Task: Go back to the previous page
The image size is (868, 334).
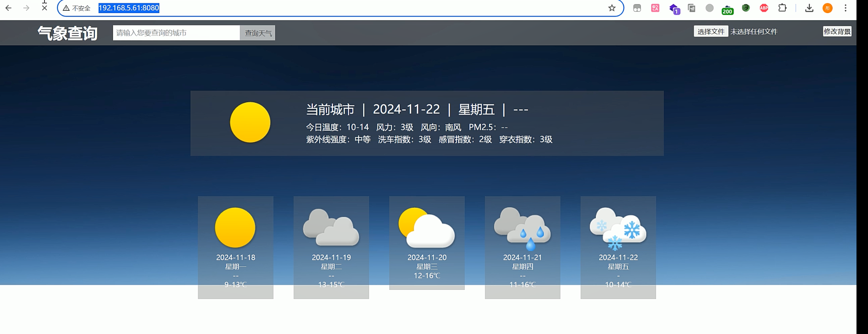Action: [x=8, y=8]
